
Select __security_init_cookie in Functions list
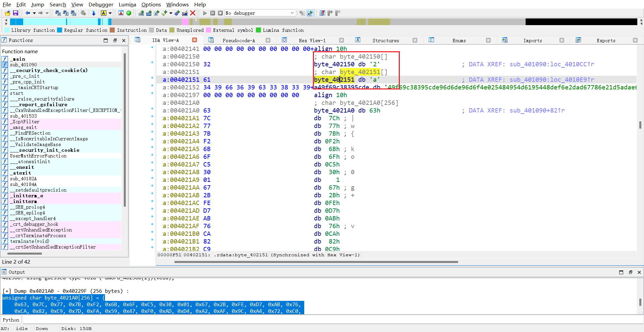click(61, 150)
